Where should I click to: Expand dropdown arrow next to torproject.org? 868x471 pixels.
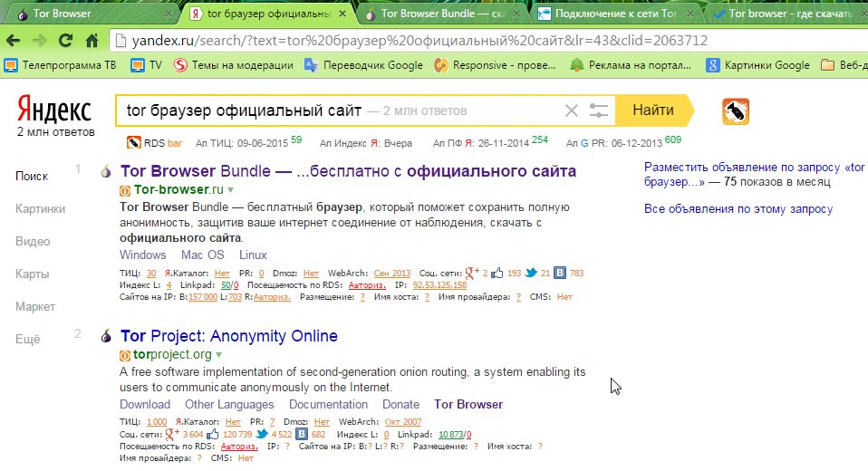pyautogui.click(x=218, y=355)
